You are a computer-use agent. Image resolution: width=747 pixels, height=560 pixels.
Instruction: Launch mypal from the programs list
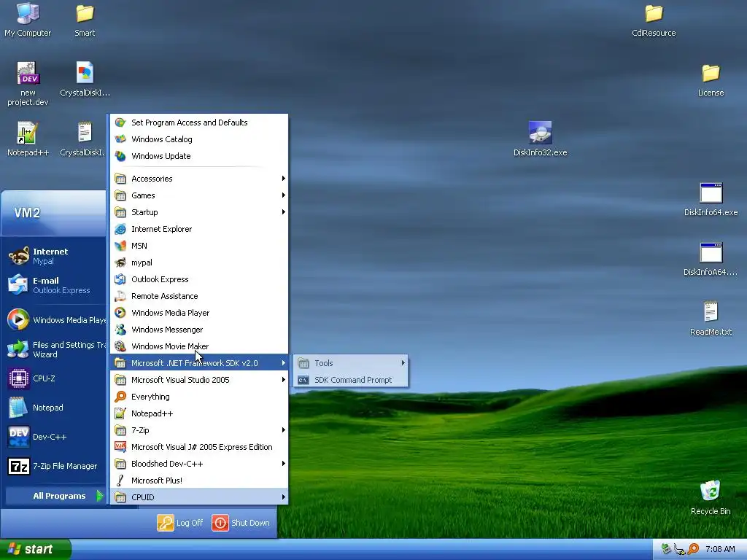tap(199, 262)
